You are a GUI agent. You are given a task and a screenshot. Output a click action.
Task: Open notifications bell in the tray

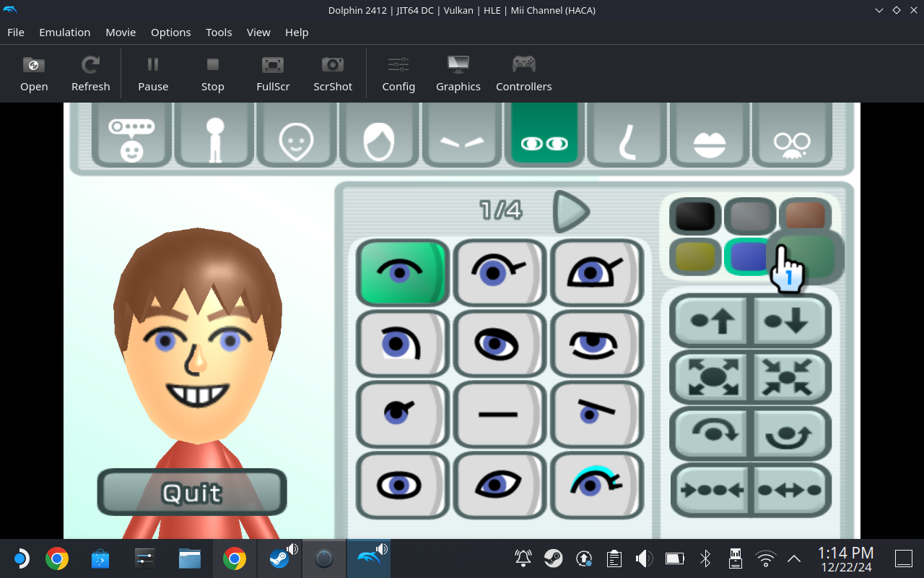tap(523, 558)
